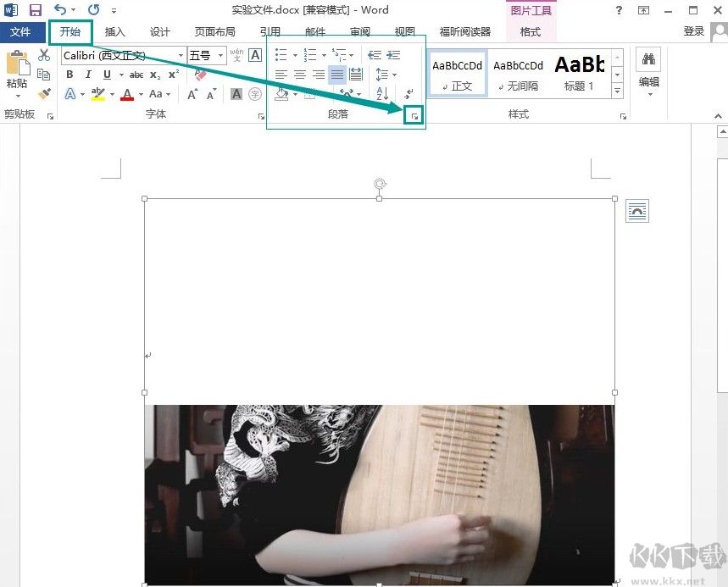
Task: Activate the Format Painter tool
Action: tap(44, 93)
